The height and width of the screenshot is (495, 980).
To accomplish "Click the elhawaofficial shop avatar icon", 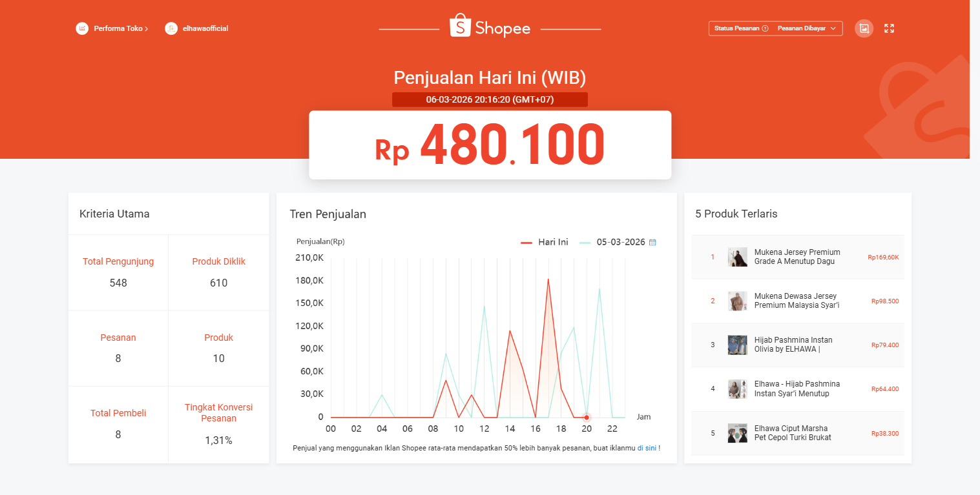I will (171, 28).
